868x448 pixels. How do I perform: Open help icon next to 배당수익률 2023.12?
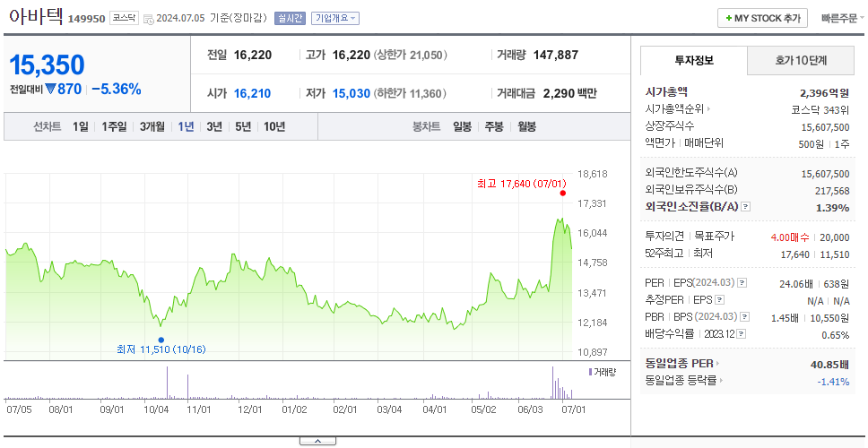coord(742,334)
